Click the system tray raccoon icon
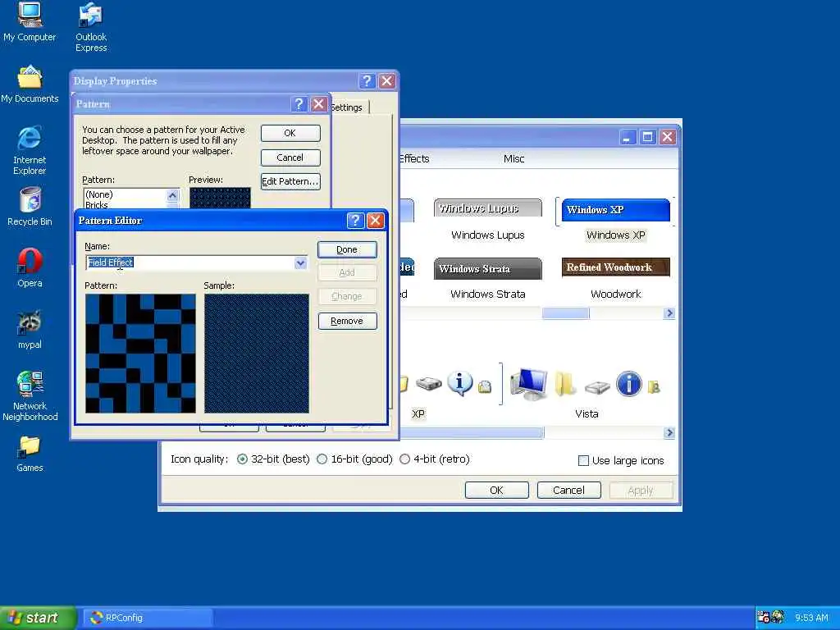This screenshot has height=630, width=840. pyautogui.click(x=778, y=617)
